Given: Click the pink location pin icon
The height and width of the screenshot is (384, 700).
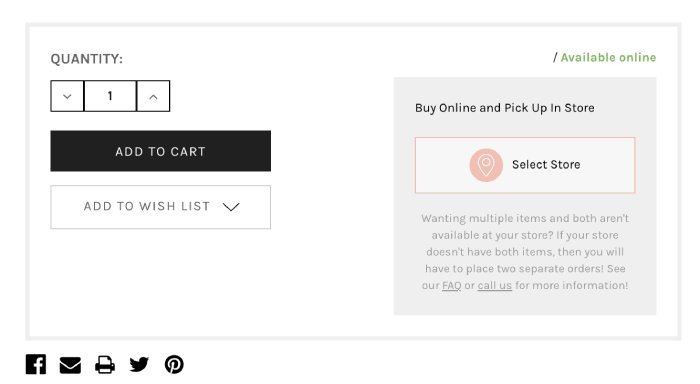Looking at the screenshot, I should [486, 165].
